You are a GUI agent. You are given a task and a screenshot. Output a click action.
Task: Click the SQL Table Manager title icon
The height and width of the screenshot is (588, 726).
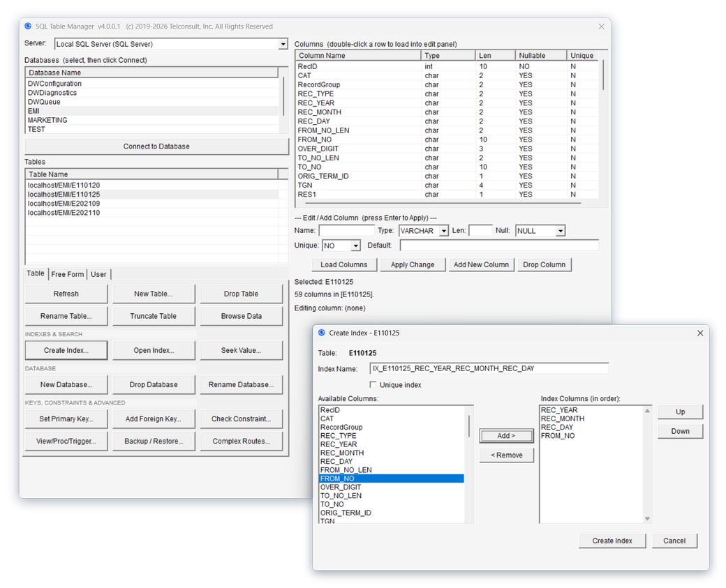(28, 27)
